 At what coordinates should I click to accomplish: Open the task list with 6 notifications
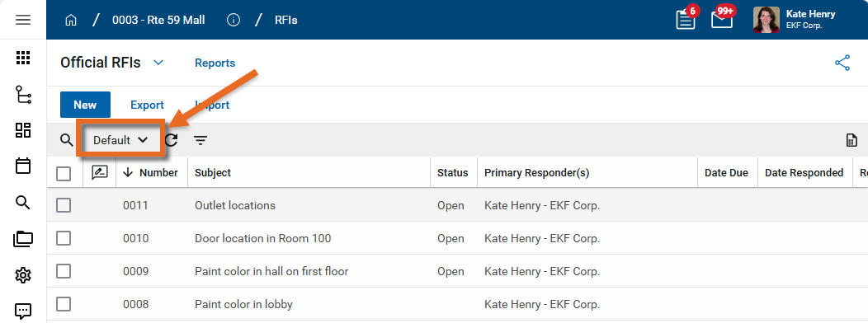click(x=686, y=20)
